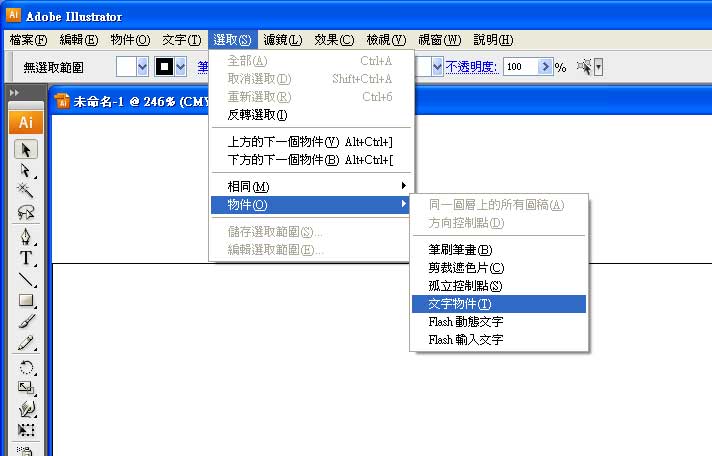Click the Ai logo atop toolbox
712x456 pixels.
point(26,122)
